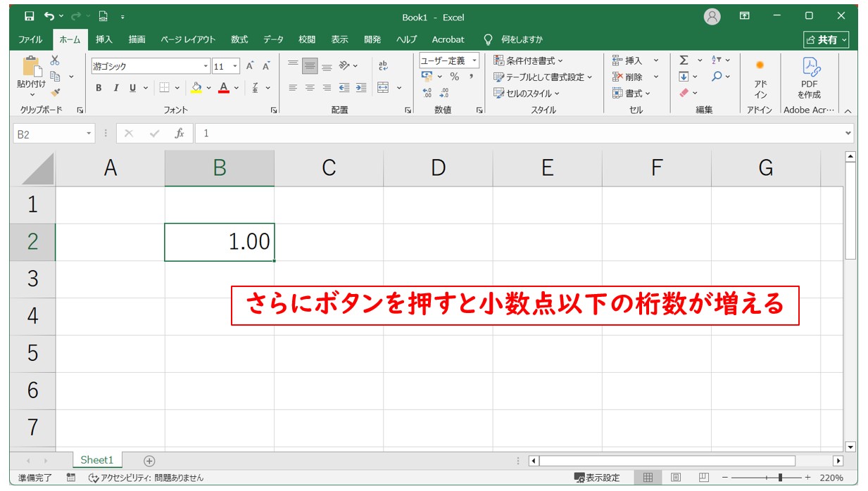
Task: Switch to the 開発 tab
Action: (372, 39)
